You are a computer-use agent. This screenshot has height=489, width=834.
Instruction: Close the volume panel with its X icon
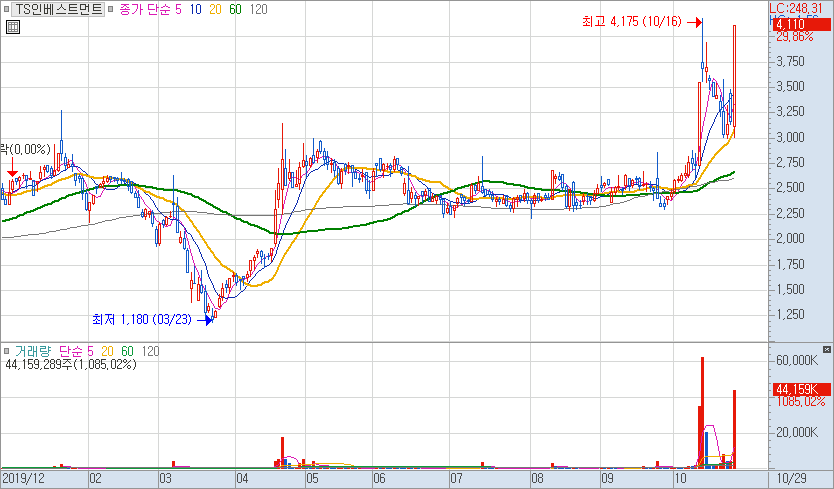coord(827,350)
